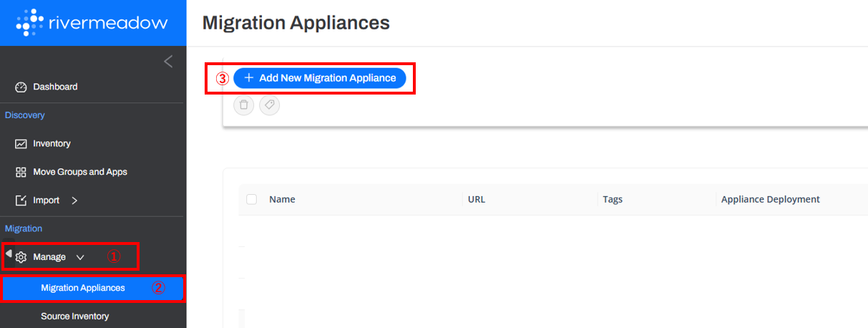Collapse the Manage menu chevron

point(80,257)
